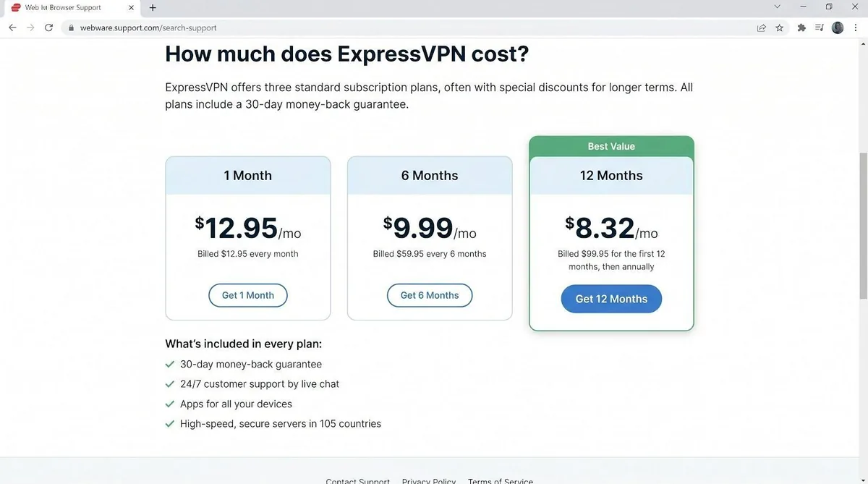The height and width of the screenshot is (484, 868).
Task: Click the Chrome profile avatar
Action: (838, 27)
